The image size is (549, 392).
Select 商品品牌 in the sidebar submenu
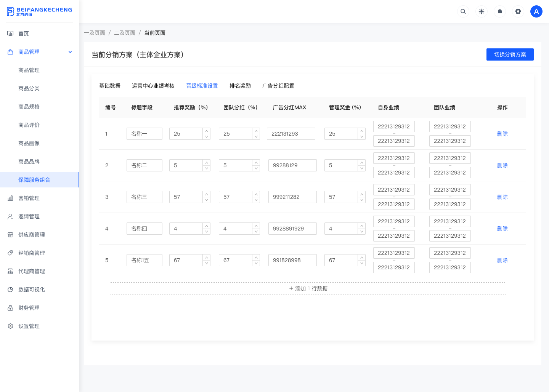point(29,162)
